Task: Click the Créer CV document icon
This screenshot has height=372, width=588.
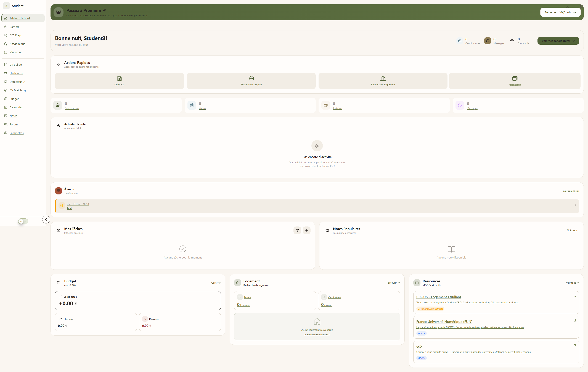Action: pyautogui.click(x=119, y=78)
